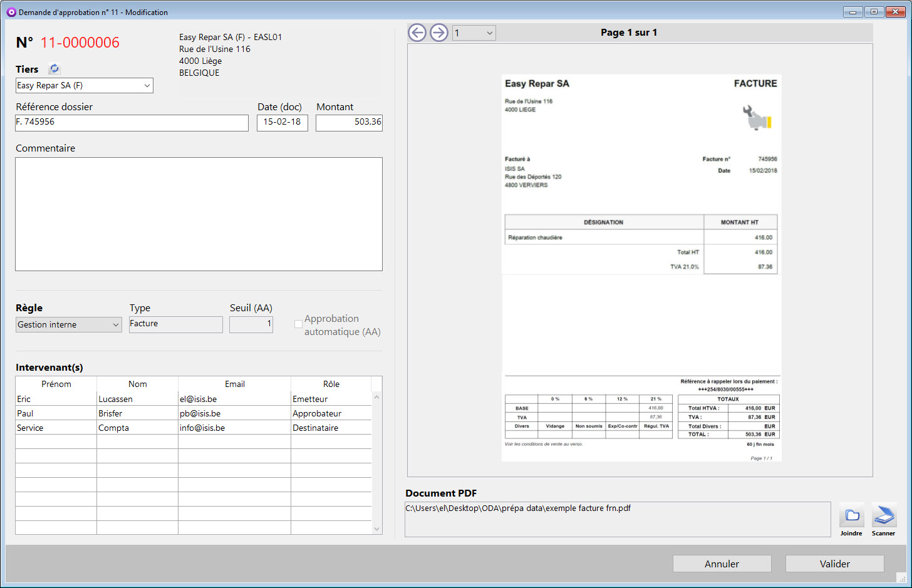Click the invoice PDF preview page
Image resolution: width=912 pixels, height=588 pixels.
pyautogui.click(x=641, y=267)
